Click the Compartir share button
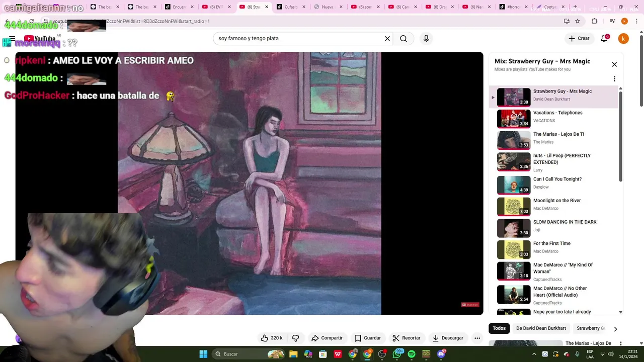Screen dimensions: 644x362 click(x=327, y=338)
